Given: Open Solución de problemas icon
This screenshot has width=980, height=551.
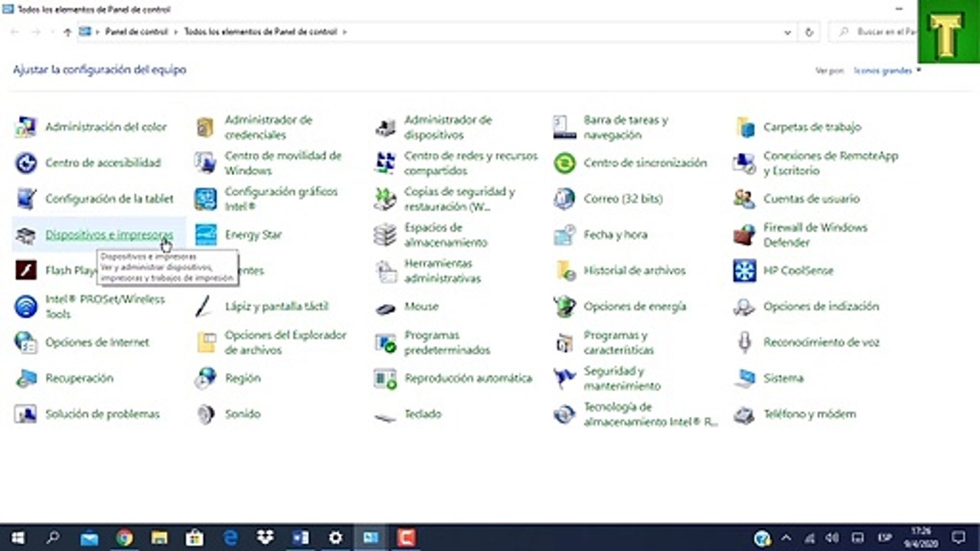Looking at the screenshot, I should click(26, 414).
